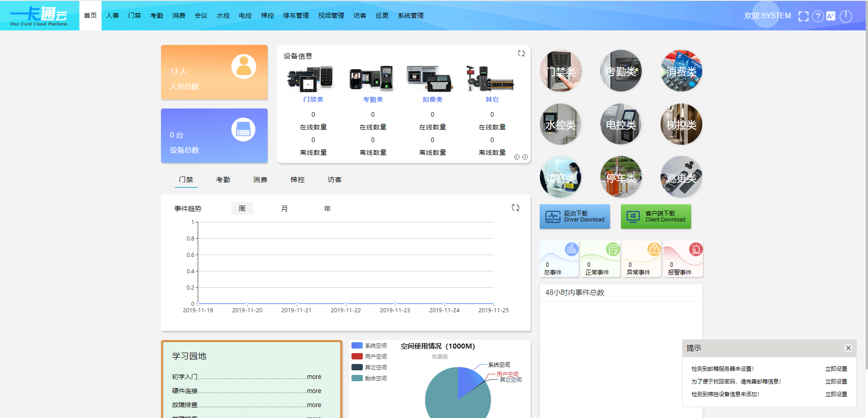The width and height of the screenshot is (868, 418).
Task: Click 立即设置 for 完善邮箱信息
Action: (x=836, y=382)
